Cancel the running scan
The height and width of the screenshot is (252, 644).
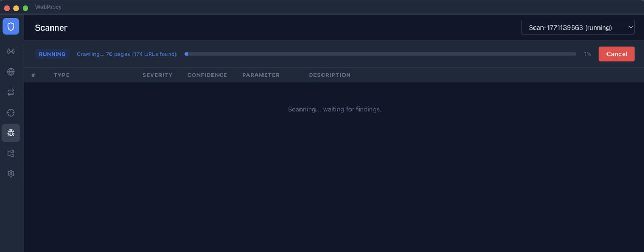(x=617, y=54)
